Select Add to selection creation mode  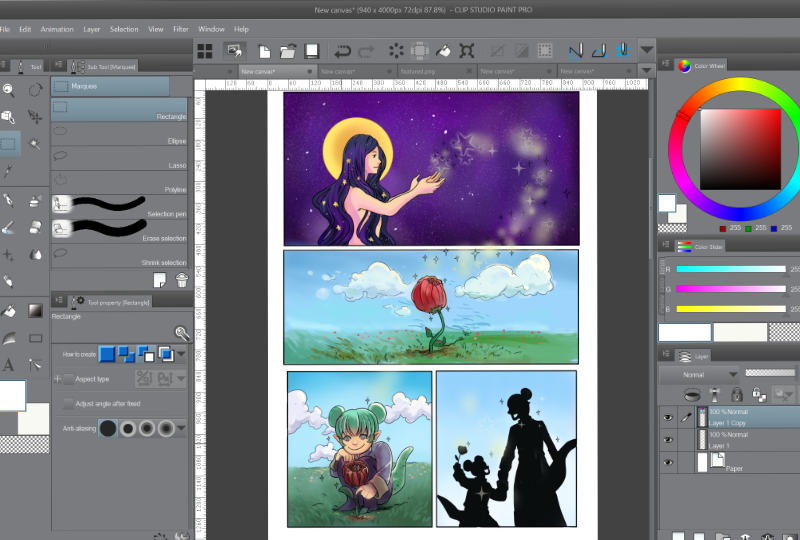(x=127, y=354)
